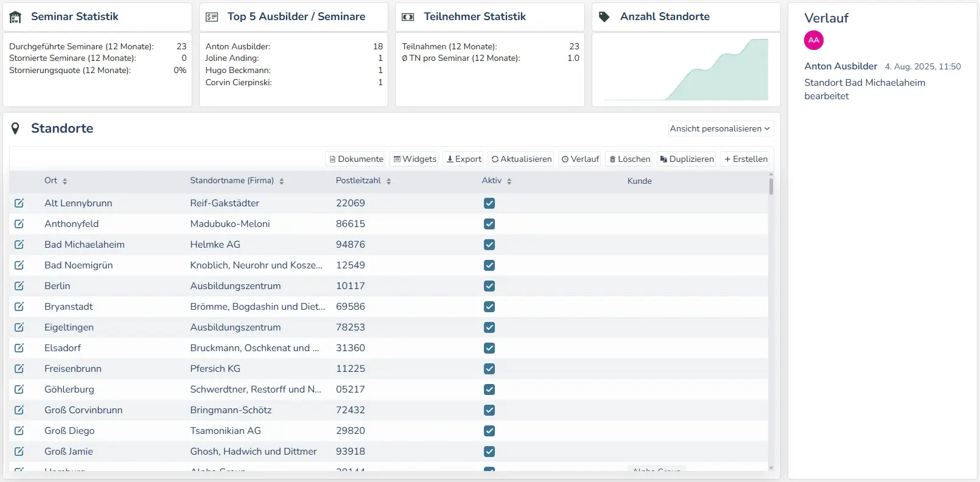The height and width of the screenshot is (482, 980).
Task: Select the Helmke AG cell
Action: click(x=215, y=245)
